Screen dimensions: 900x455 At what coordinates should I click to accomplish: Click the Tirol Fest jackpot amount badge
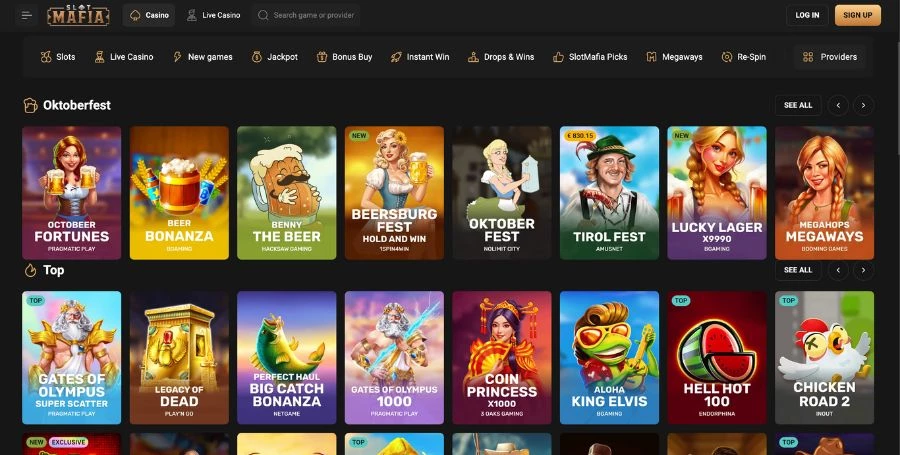580,136
